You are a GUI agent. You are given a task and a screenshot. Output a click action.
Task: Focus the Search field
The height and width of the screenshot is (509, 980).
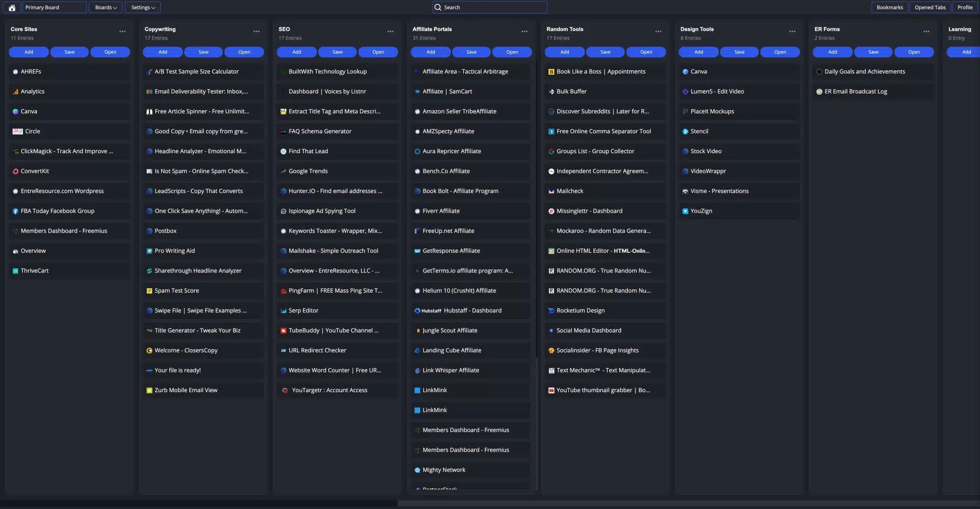coord(490,7)
